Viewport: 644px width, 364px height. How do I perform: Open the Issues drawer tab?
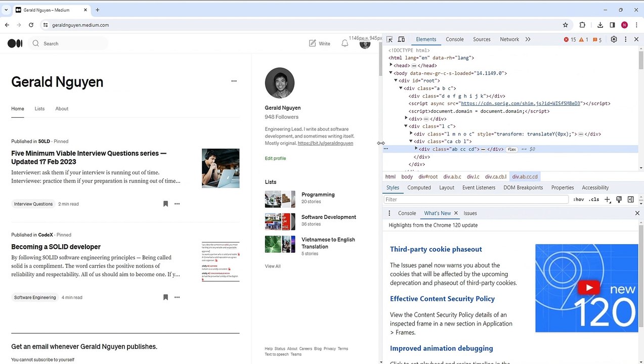(470, 213)
